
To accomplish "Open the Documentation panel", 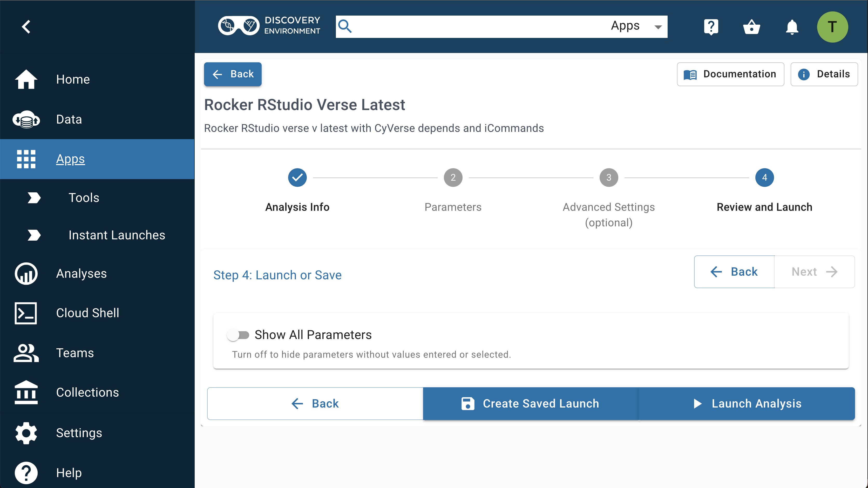I will coord(730,74).
